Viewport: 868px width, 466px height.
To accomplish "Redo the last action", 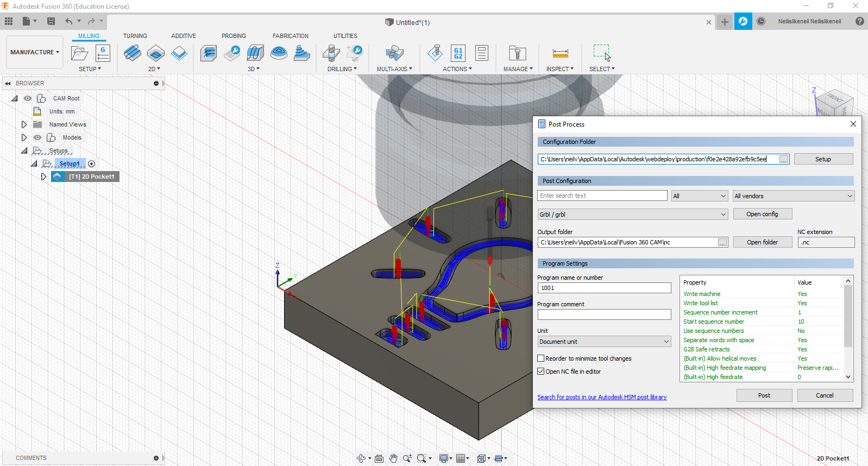I will tap(91, 21).
